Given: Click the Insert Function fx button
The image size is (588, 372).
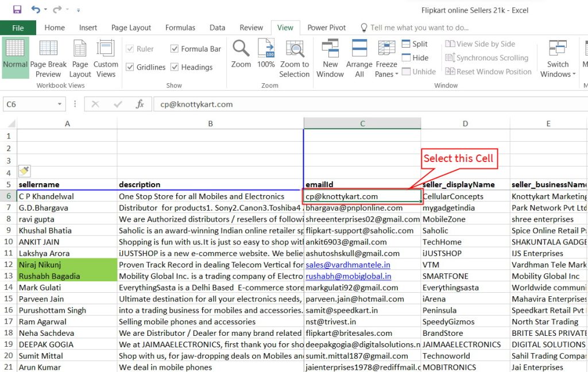Looking at the screenshot, I should click(x=140, y=104).
